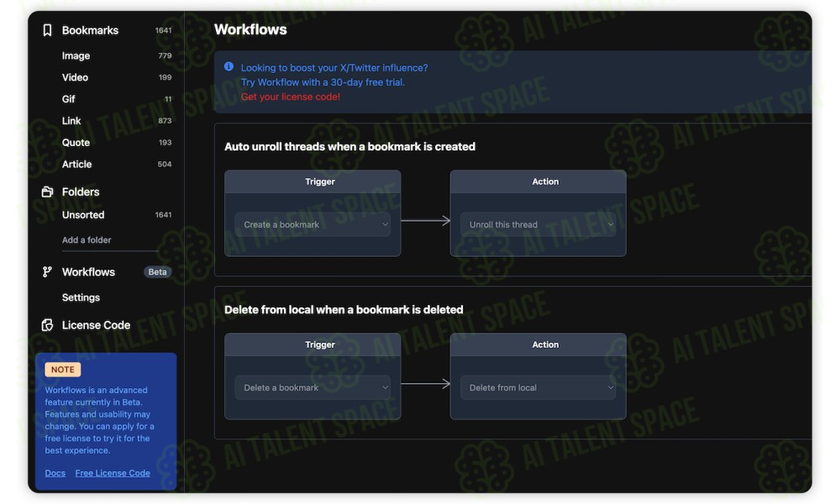
Task: Open Workflows Settings
Action: click(x=81, y=297)
